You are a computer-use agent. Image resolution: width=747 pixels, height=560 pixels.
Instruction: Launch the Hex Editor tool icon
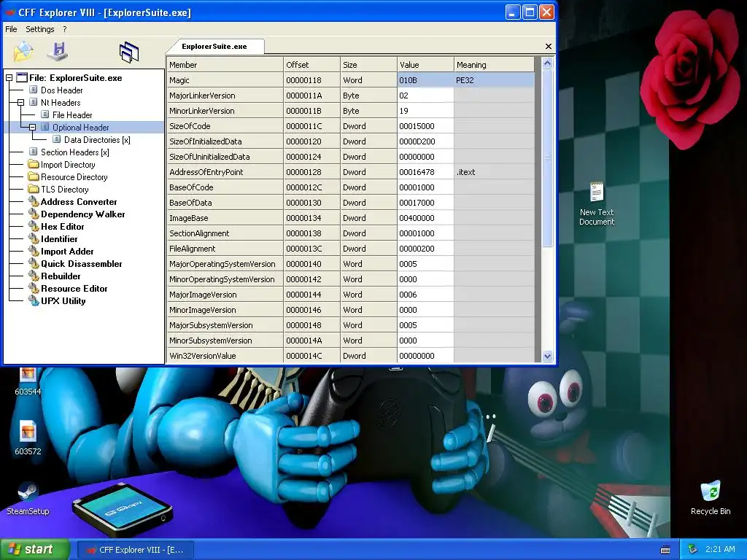34,226
